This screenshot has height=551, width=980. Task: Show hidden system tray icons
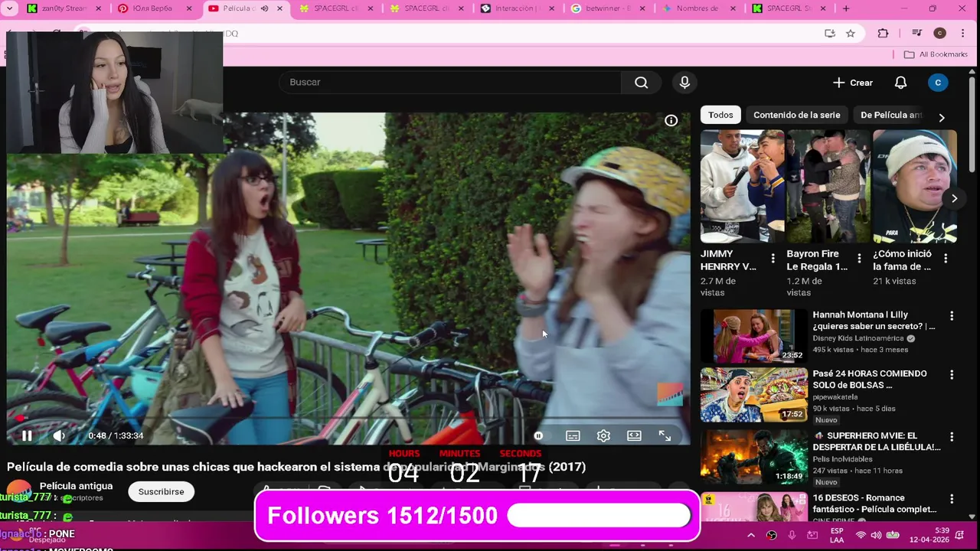pos(751,535)
